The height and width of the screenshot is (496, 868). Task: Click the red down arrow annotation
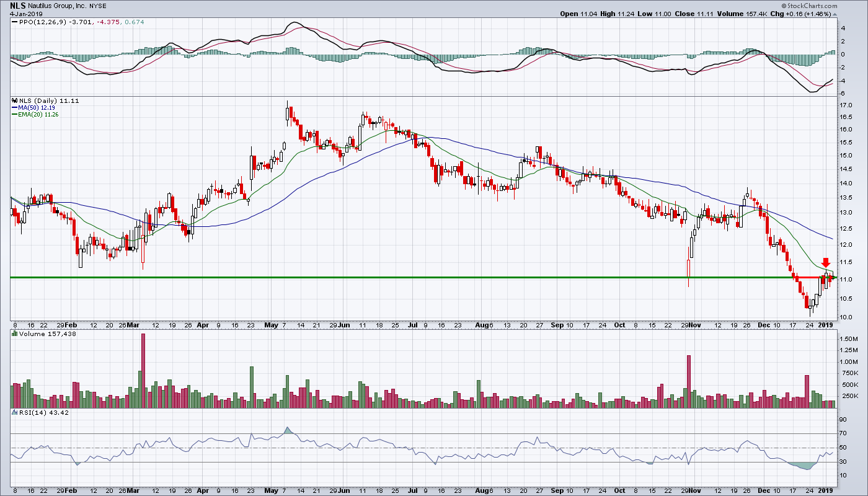pyautogui.click(x=826, y=263)
